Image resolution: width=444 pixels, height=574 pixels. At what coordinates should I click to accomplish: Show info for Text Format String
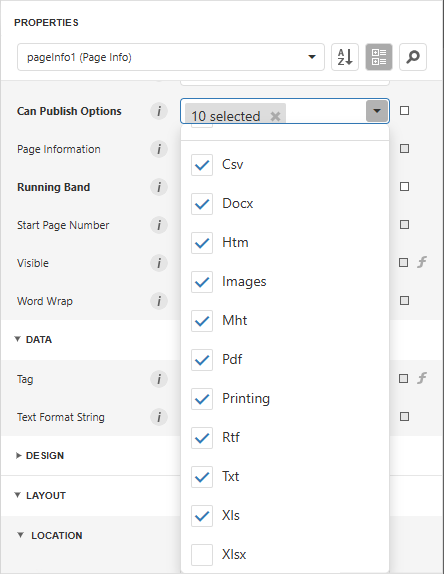[x=159, y=417]
